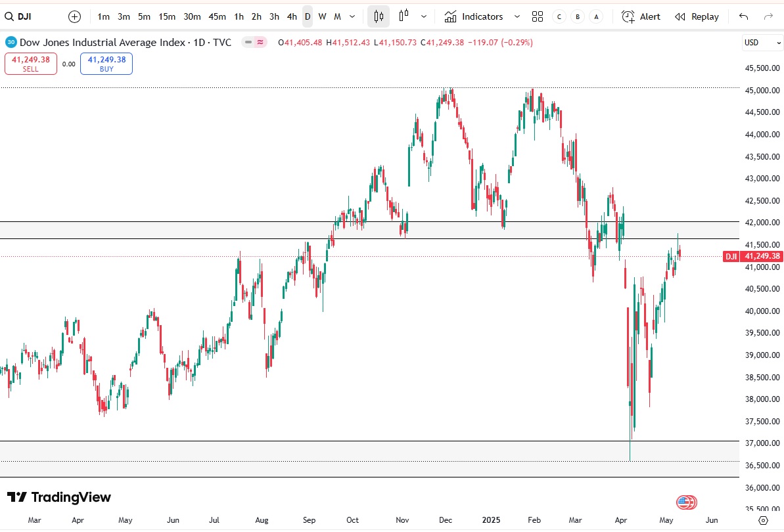Toggle the B layout slot
Screen dimensions: 784x532
[577, 16]
